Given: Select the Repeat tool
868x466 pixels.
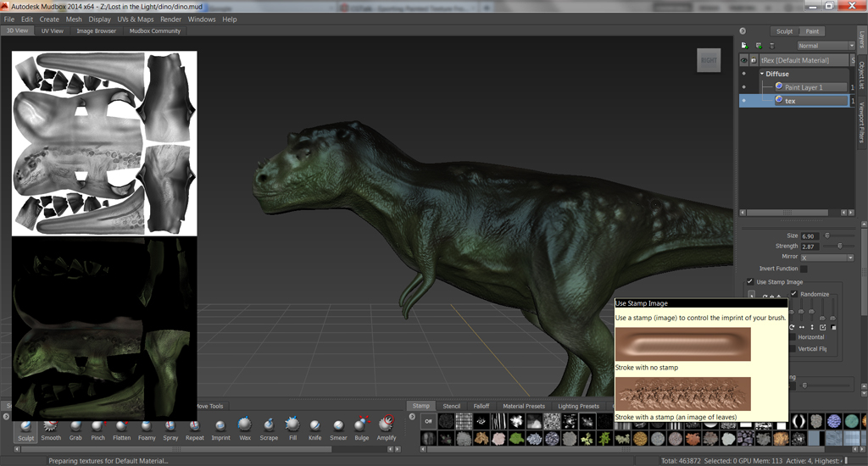Looking at the screenshot, I should click(194, 430).
